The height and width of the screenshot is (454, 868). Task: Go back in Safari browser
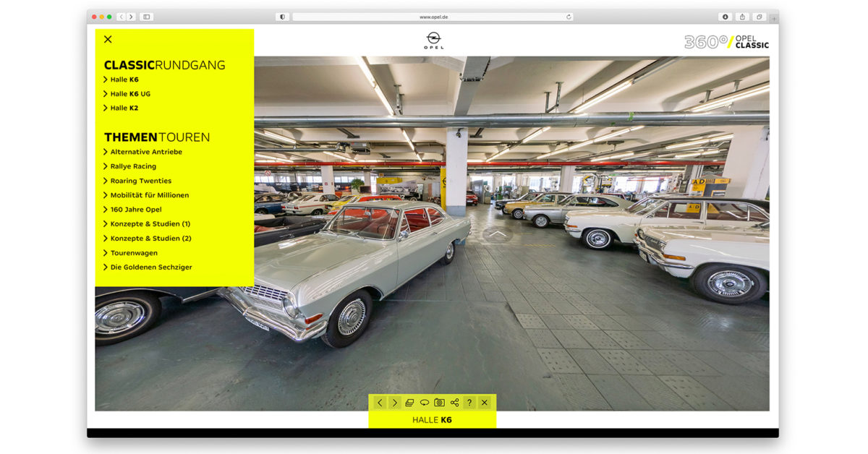(121, 17)
